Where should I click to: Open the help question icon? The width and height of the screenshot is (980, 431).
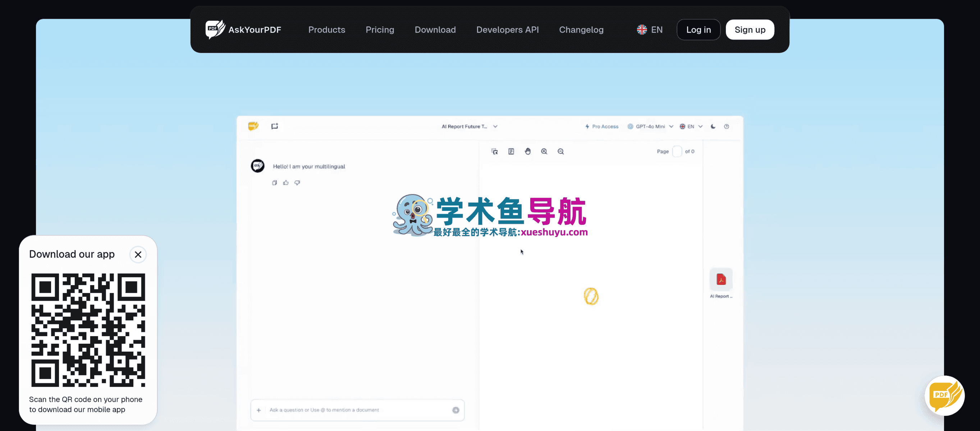pos(726,126)
